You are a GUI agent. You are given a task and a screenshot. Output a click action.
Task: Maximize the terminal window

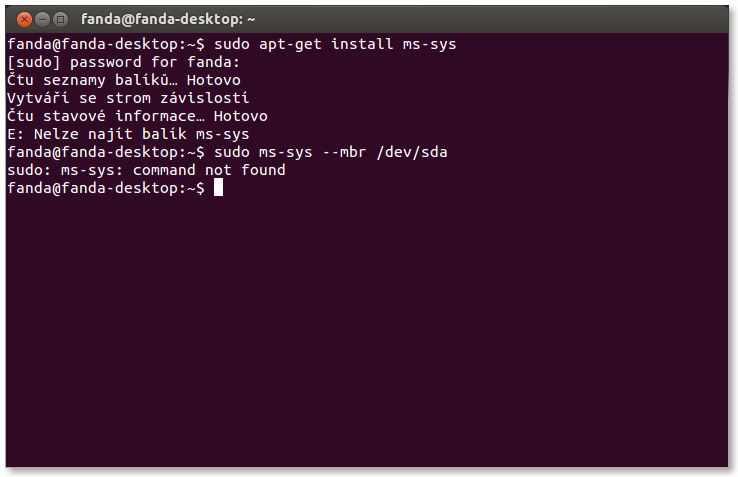point(61,18)
